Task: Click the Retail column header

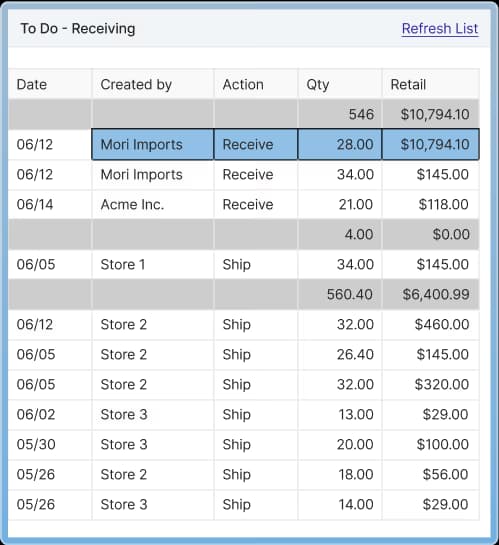Action: [431, 84]
